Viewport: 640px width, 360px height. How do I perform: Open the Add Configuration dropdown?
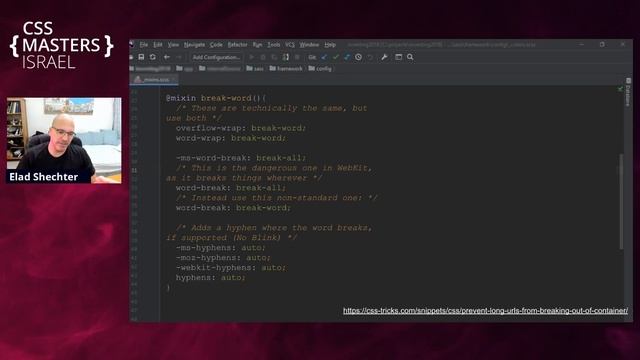tap(216, 57)
